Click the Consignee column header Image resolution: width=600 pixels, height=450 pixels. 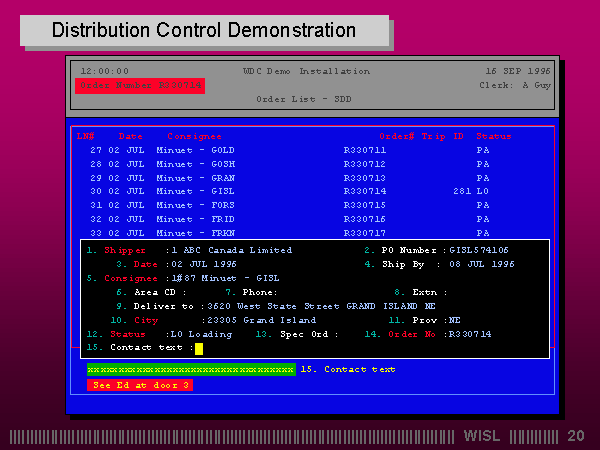(x=194, y=136)
